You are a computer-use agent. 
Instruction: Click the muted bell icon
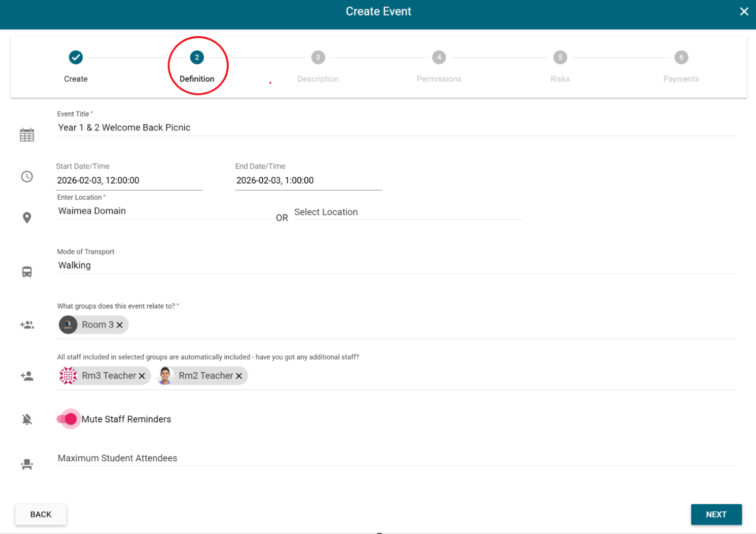27,419
